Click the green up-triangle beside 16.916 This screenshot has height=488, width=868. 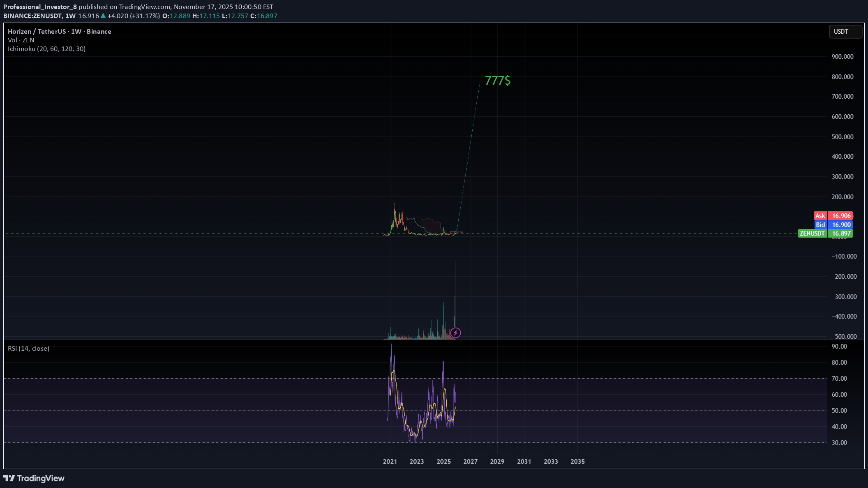pos(103,16)
